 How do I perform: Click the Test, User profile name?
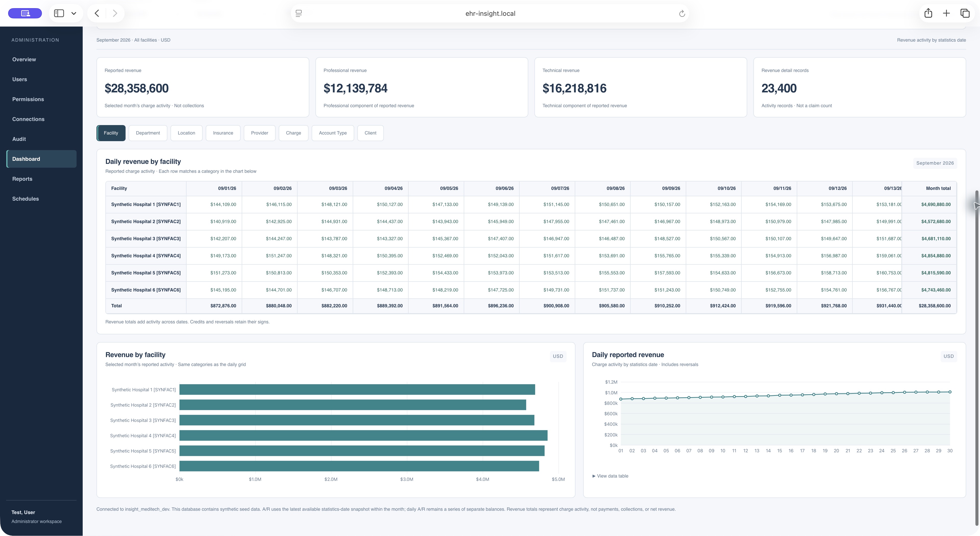tap(23, 513)
